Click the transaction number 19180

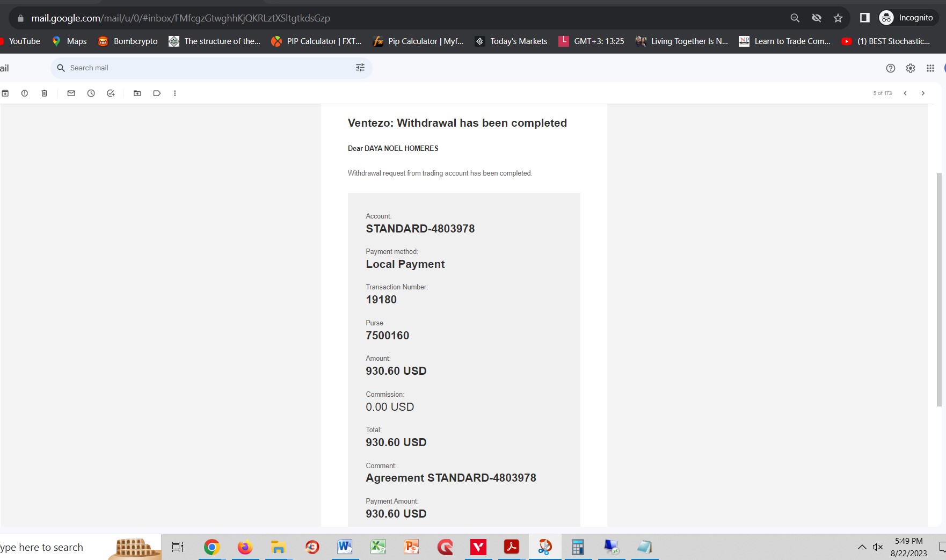click(381, 300)
